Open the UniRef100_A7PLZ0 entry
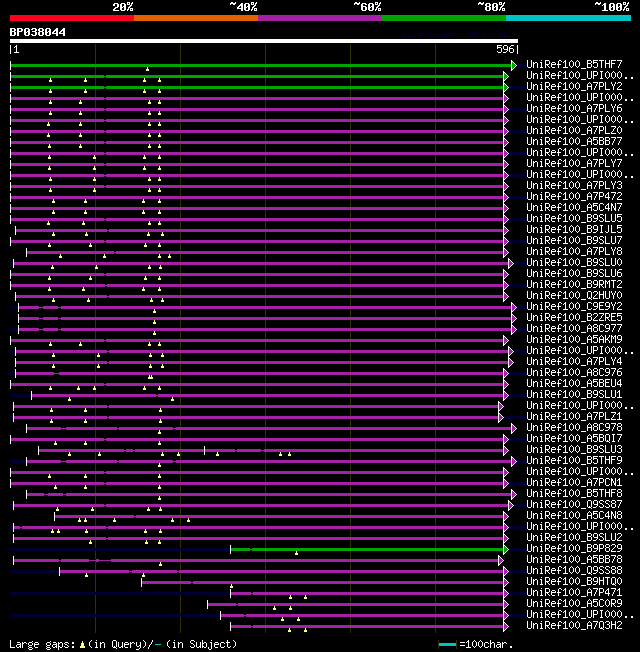This screenshot has width=640, height=652. click(574, 131)
